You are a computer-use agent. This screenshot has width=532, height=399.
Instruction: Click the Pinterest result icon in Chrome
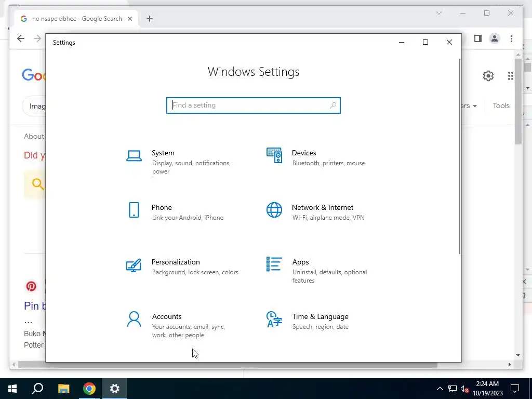click(x=31, y=286)
